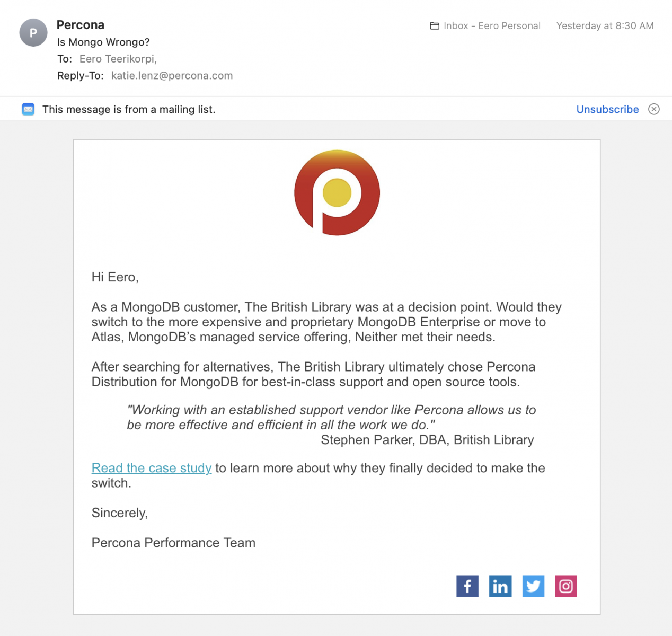
Task: Open the Twitter bird icon
Action: tap(533, 586)
